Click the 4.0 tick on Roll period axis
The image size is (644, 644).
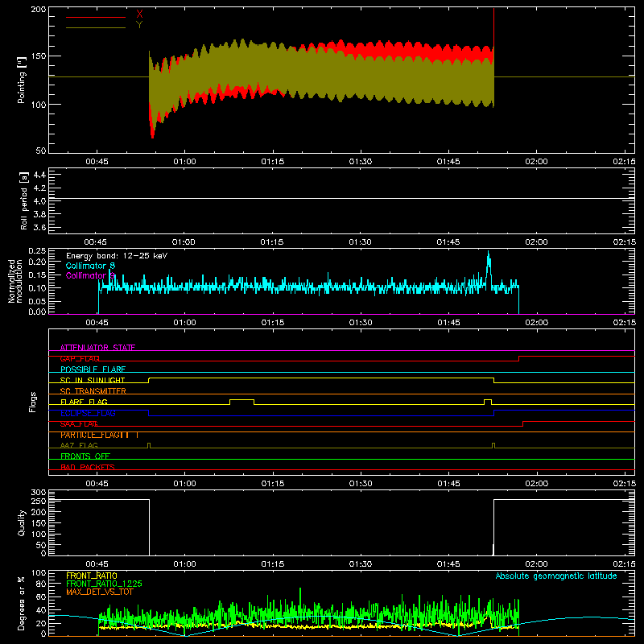(39, 201)
